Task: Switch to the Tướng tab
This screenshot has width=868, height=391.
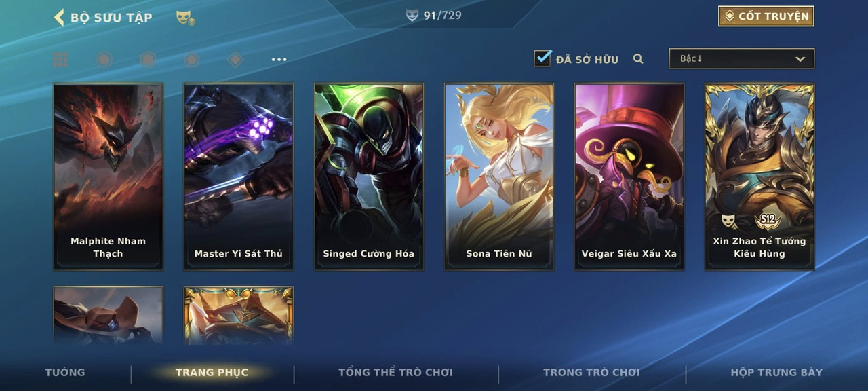Action: (65, 372)
